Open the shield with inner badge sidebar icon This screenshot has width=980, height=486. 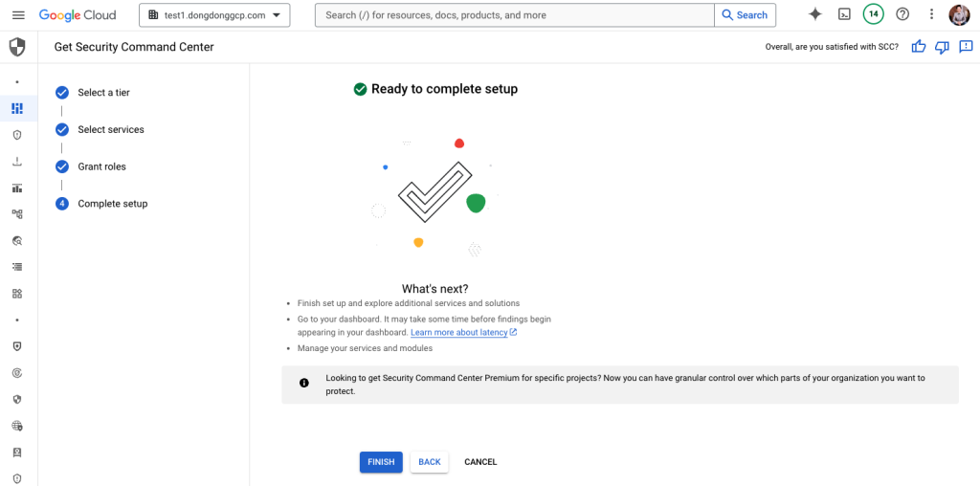(17, 346)
